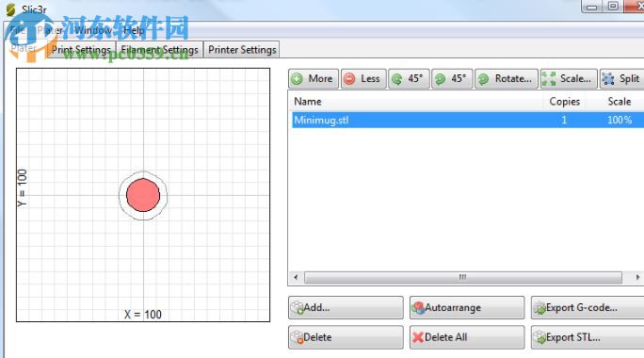
Task: Open the Help menu
Action: click(134, 30)
